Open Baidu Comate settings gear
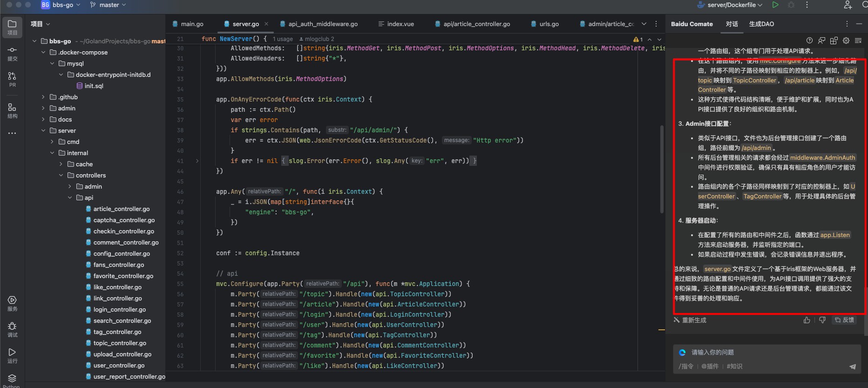 click(x=846, y=41)
